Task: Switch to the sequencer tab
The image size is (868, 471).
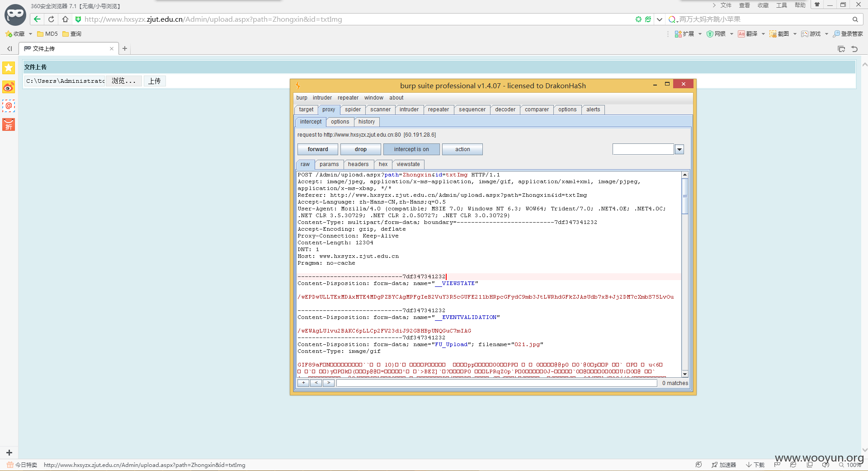Action: pos(472,109)
